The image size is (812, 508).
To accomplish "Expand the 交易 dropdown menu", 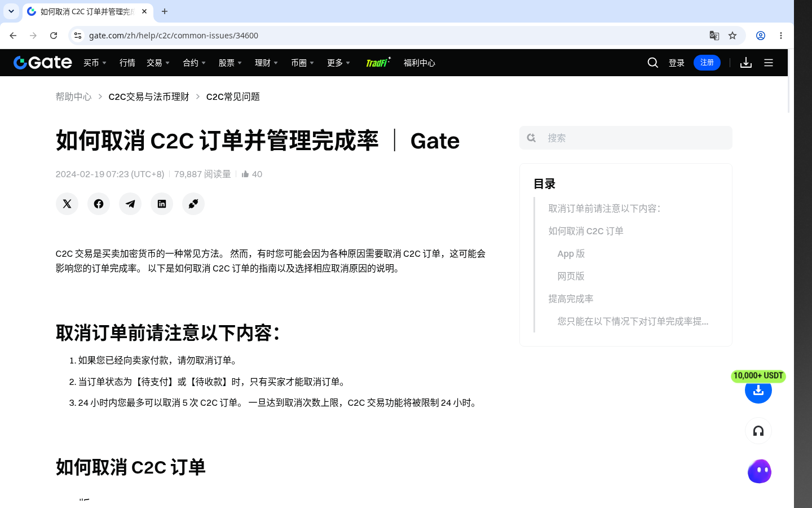I will [158, 63].
